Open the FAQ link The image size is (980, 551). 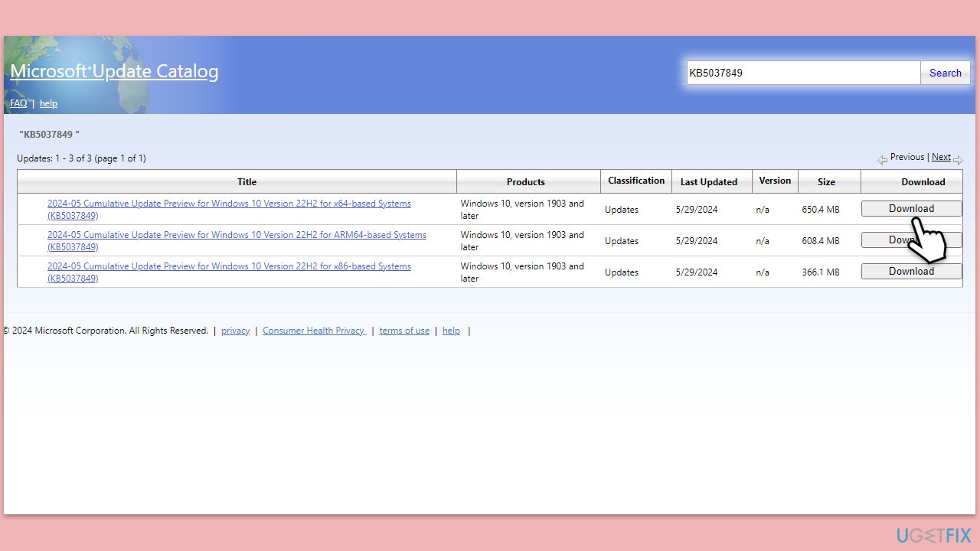click(x=18, y=103)
